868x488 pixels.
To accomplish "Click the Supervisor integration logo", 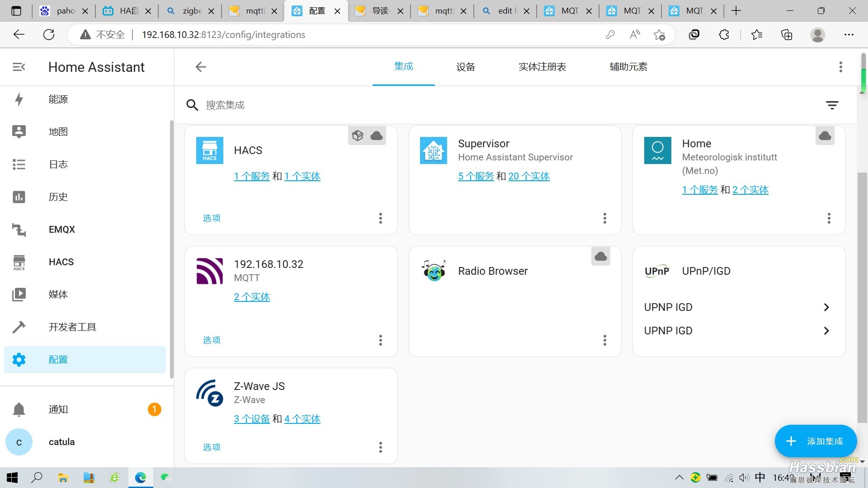I will pos(434,150).
